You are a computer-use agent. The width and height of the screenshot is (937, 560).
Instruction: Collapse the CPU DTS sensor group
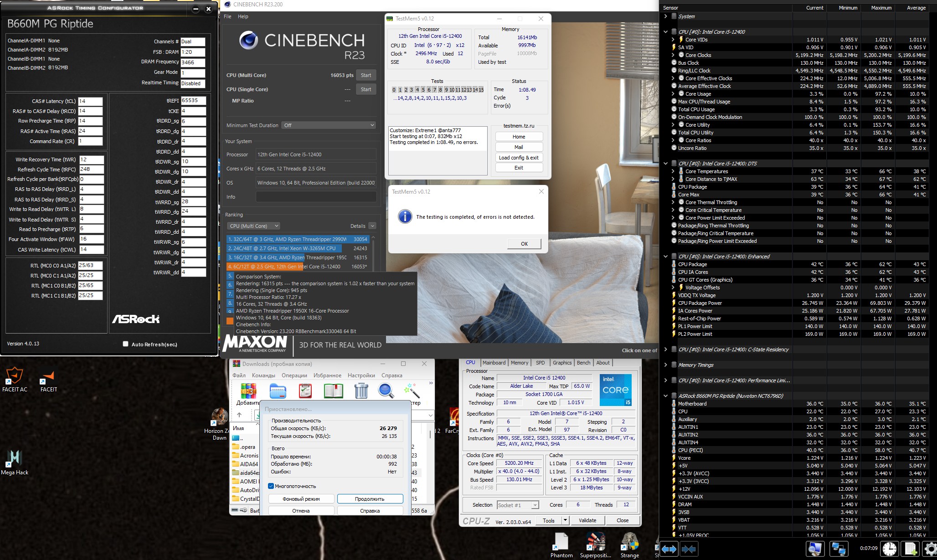point(665,164)
